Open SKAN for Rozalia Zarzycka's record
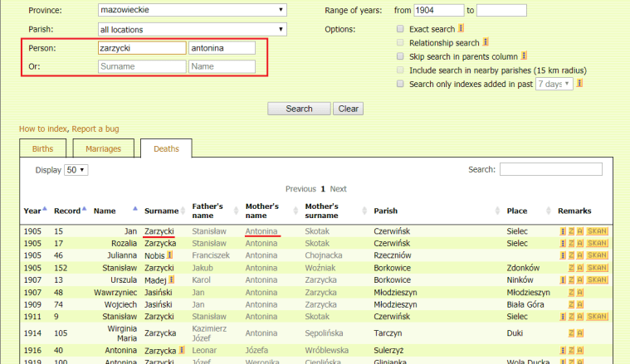Image resolution: width=630 pixels, height=364 pixels. (x=597, y=243)
